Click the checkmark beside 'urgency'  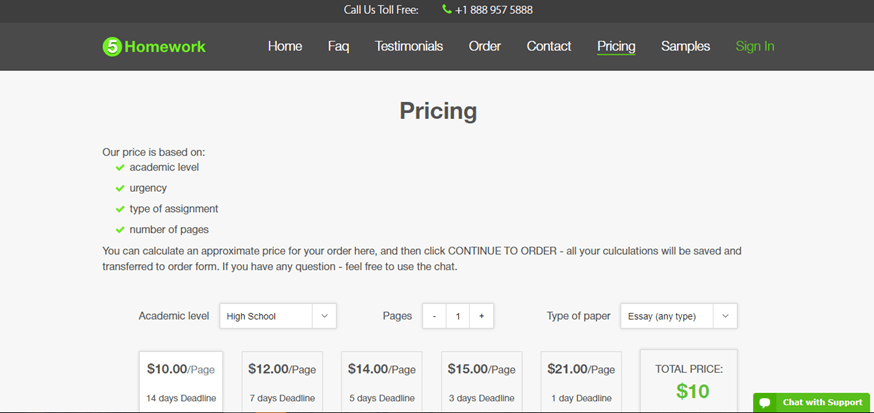point(120,188)
